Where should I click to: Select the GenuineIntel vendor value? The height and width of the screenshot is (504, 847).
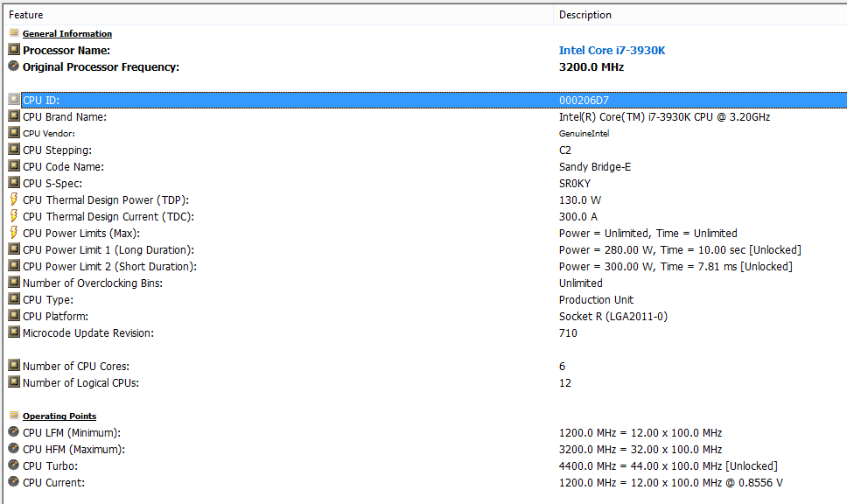[584, 133]
